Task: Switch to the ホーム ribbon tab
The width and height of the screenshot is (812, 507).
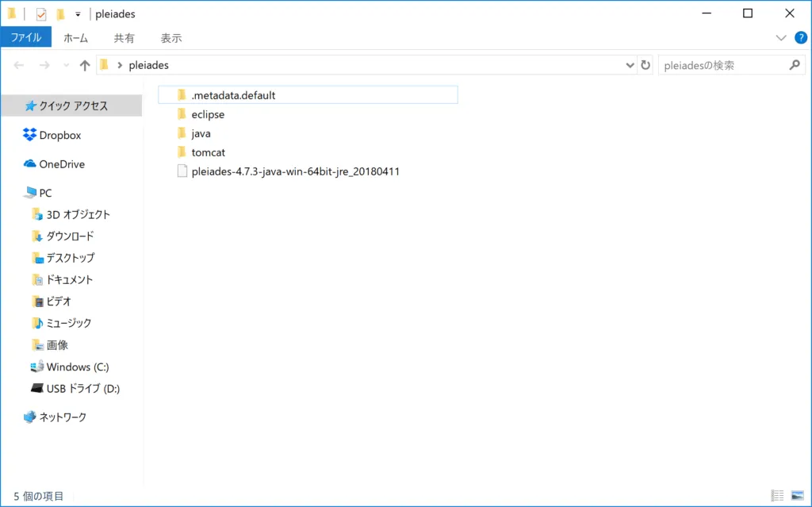Action: (75, 38)
